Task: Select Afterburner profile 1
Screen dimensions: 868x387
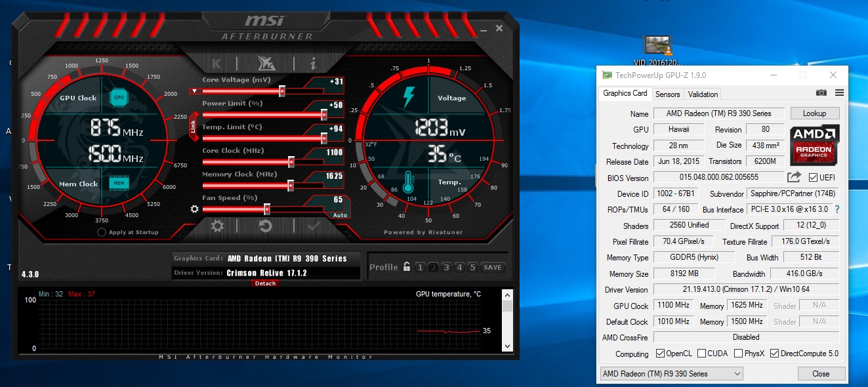Action: (x=421, y=267)
